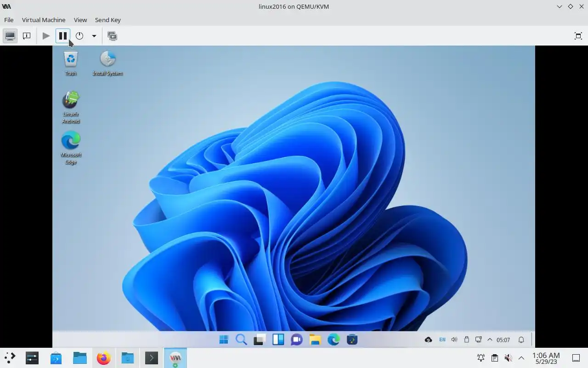The image size is (588, 368).
Task: Launch Edge from the guest taskbar
Action: coord(334,340)
